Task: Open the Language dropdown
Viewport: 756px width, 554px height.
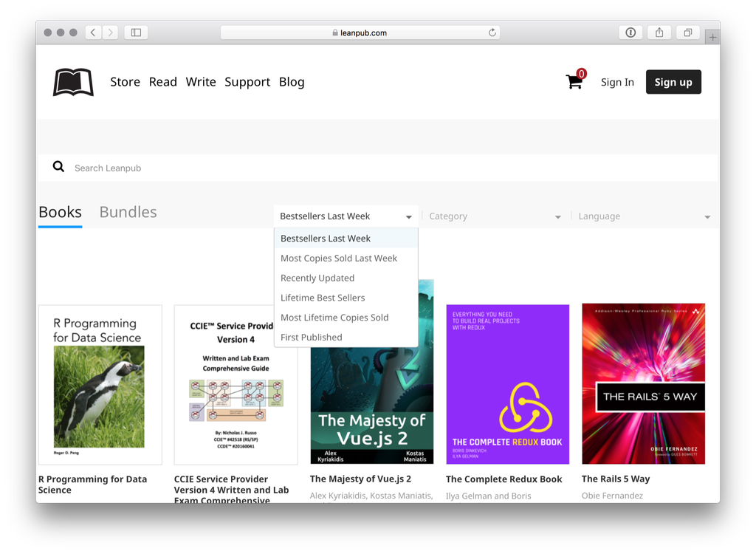Action: (645, 216)
